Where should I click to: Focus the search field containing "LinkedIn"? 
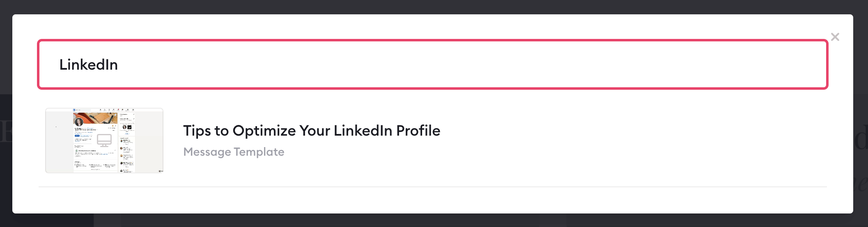[x=432, y=64]
